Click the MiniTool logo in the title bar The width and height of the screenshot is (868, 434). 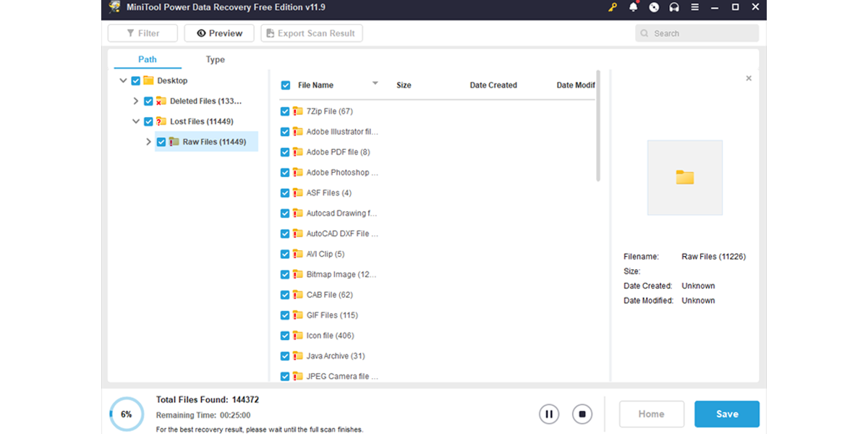pos(114,7)
